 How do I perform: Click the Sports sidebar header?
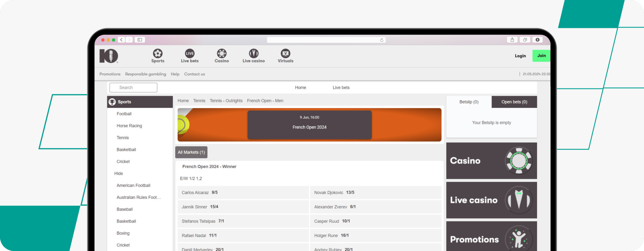point(140,102)
